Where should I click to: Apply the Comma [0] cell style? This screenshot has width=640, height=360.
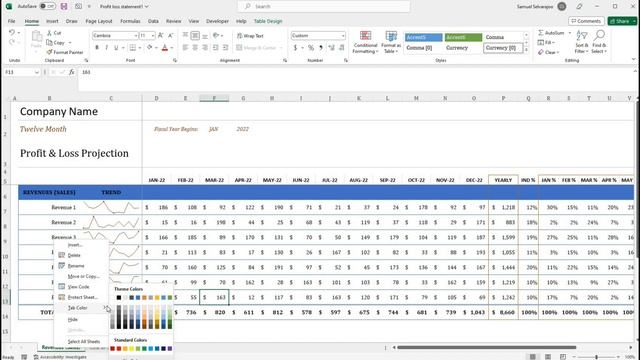pyautogui.click(x=423, y=48)
